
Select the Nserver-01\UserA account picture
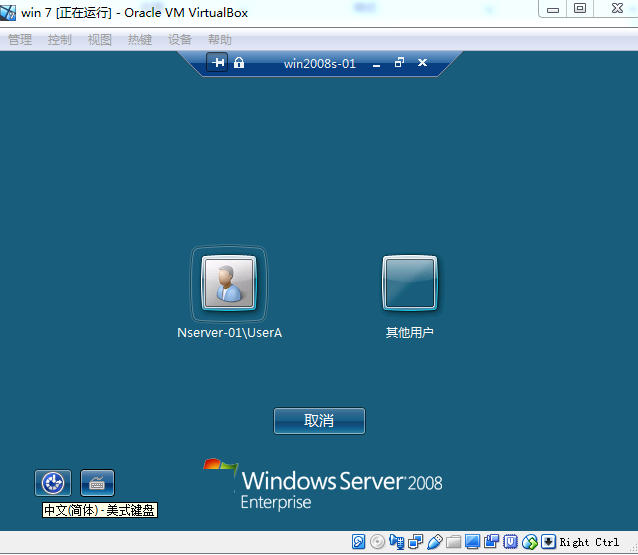(x=229, y=283)
